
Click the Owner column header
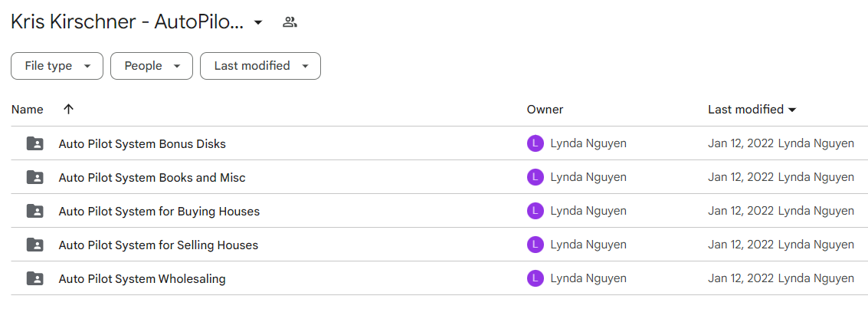pos(545,110)
